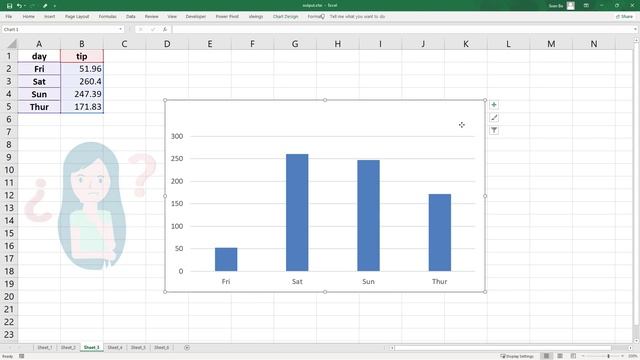640x360 pixels.
Task: Select the cell containing 'day'
Action: (39, 56)
